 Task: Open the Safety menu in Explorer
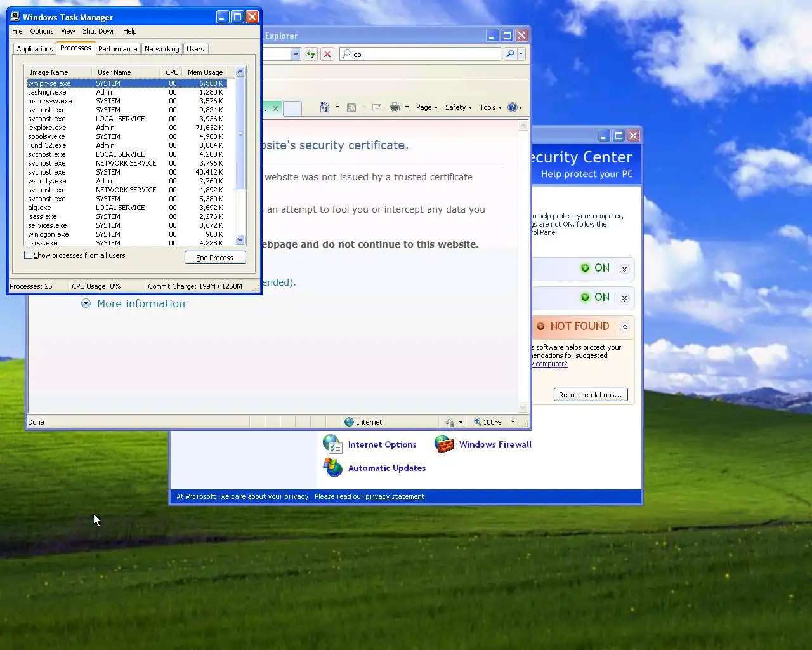point(459,107)
